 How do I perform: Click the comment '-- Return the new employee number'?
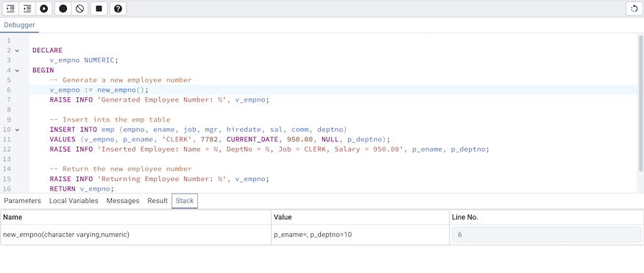[x=121, y=169]
